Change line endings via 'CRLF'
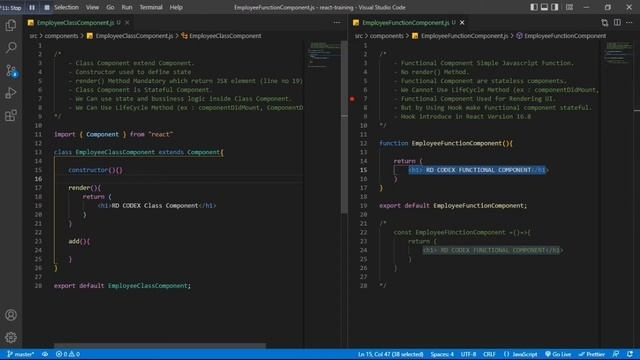The image size is (640, 360). click(489, 354)
